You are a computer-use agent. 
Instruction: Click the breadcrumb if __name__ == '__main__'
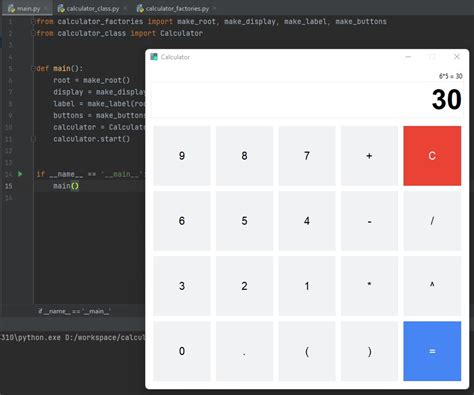pyautogui.click(x=75, y=311)
